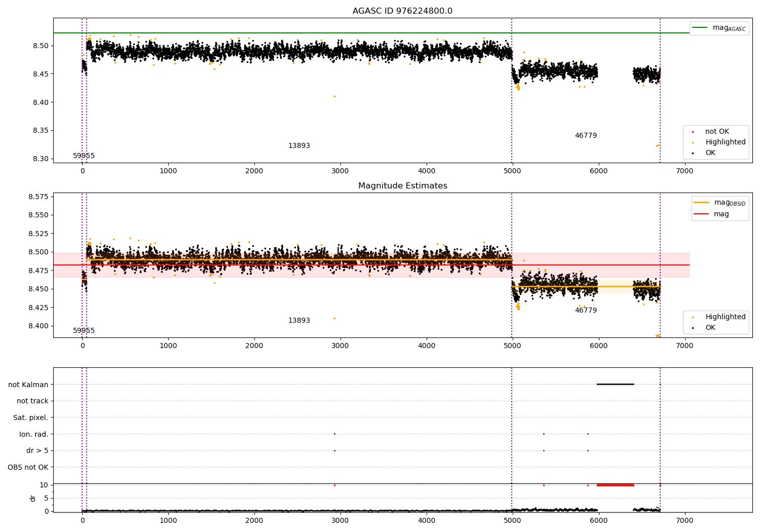760x532 pixels.
Task: Click the 'Ion. rad.' y-axis label
Action: point(34,434)
